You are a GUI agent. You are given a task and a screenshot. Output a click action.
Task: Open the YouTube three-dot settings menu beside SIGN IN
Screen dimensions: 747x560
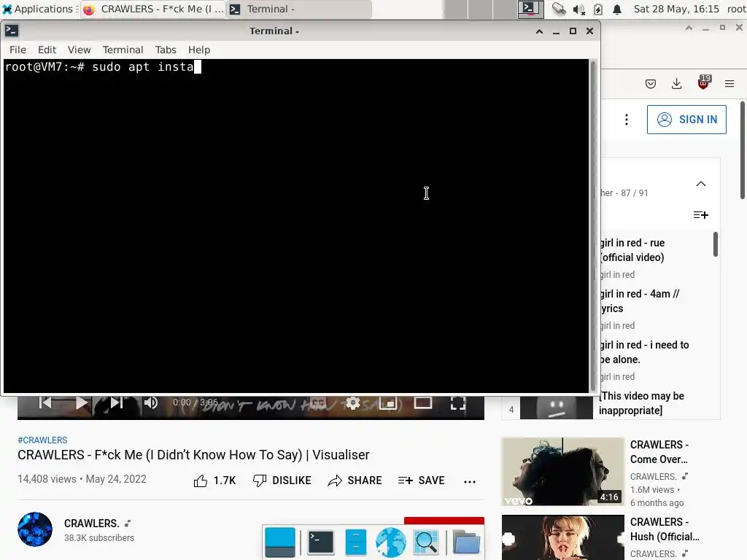(627, 120)
